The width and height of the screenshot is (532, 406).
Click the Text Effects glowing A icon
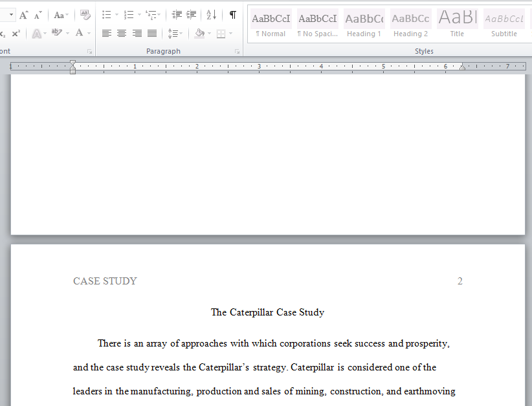(x=36, y=34)
